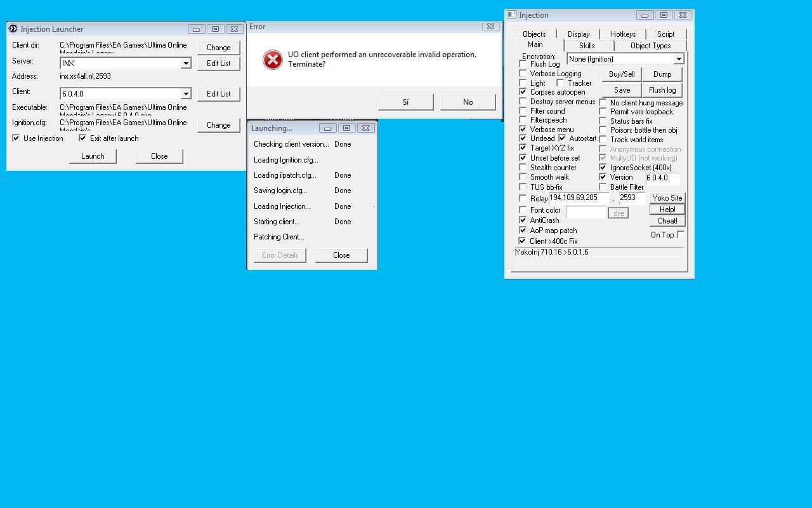Switch to the Hotkeys tab
The image size is (812, 508).
(x=623, y=34)
